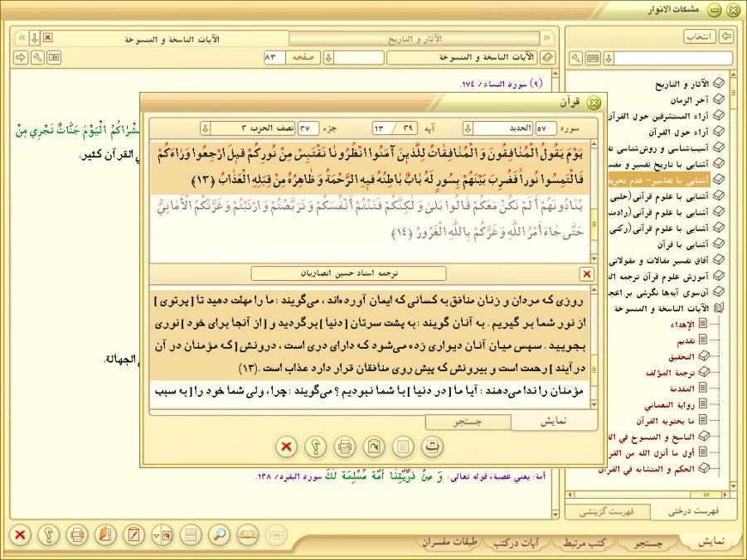Click the انتخاب button
Image resolution: width=747 pixels, height=560 pixels.
pyautogui.click(x=700, y=36)
